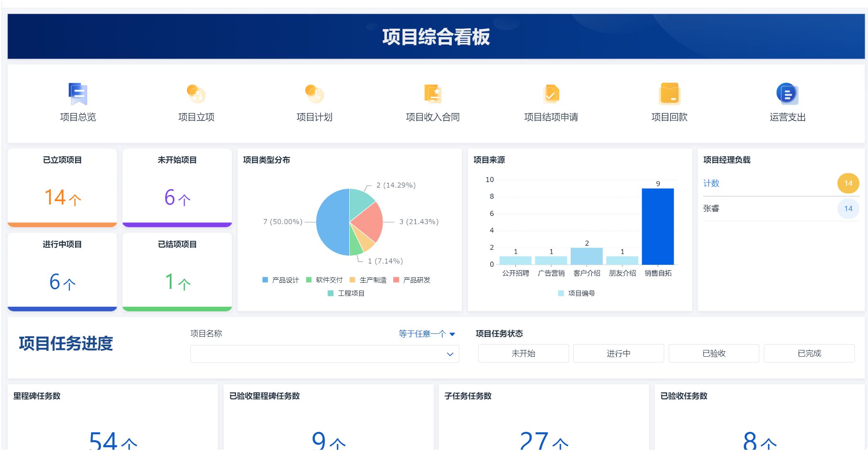868x451 pixels.
Task: Click the 销售自拓 blue bar
Action: pyautogui.click(x=657, y=227)
